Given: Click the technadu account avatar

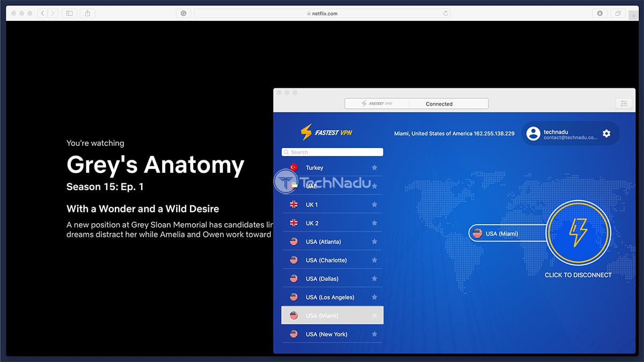Looking at the screenshot, I should 533,134.
